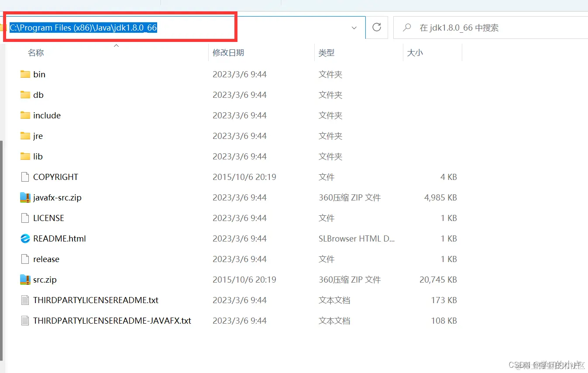This screenshot has height=373, width=588.
Task: Click the 2015/10/6 20:19 date of src.zip
Action: point(244,280)
